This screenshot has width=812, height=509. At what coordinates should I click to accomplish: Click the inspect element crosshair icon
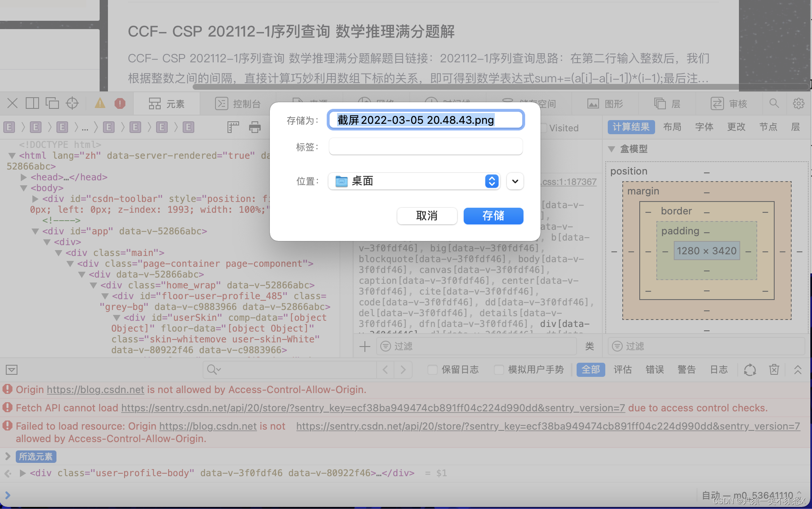tap(72, 103)
